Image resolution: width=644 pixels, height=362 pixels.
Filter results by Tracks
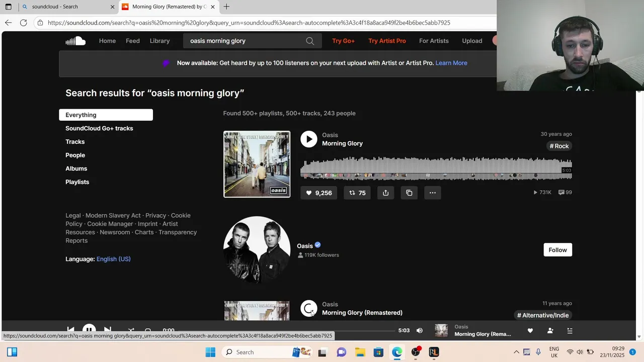[x=75, y=142]
